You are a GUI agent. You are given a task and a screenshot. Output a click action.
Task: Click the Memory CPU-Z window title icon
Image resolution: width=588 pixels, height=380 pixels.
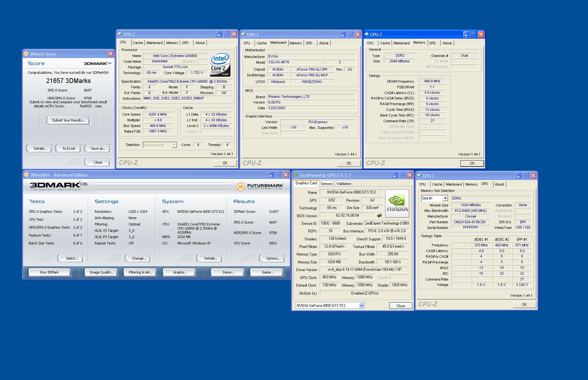(367, 34)
